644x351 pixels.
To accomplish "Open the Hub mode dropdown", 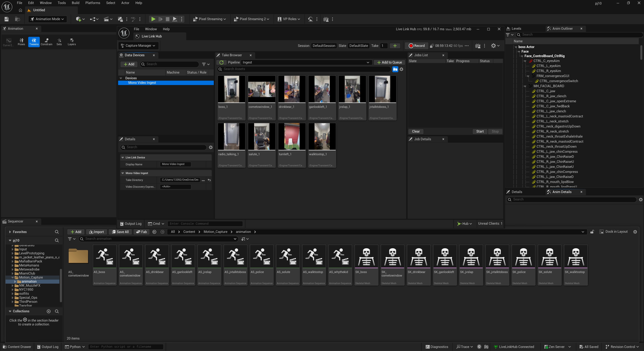I will tap(464, 224).
